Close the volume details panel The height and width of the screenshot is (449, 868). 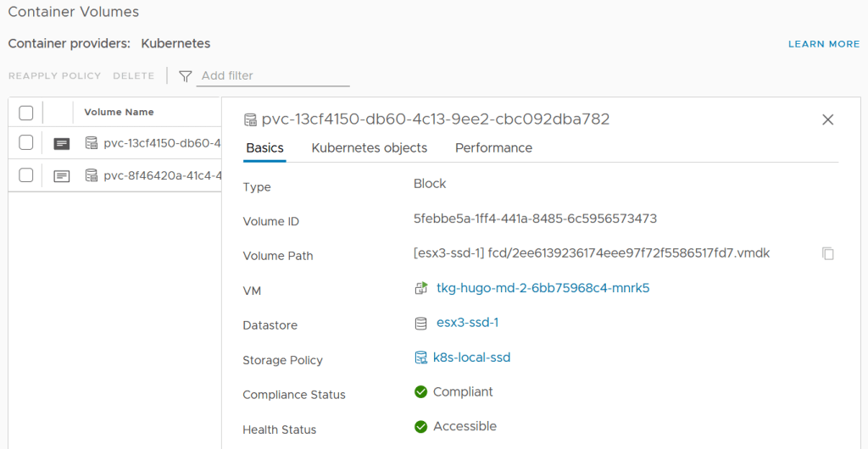point(828,120)
